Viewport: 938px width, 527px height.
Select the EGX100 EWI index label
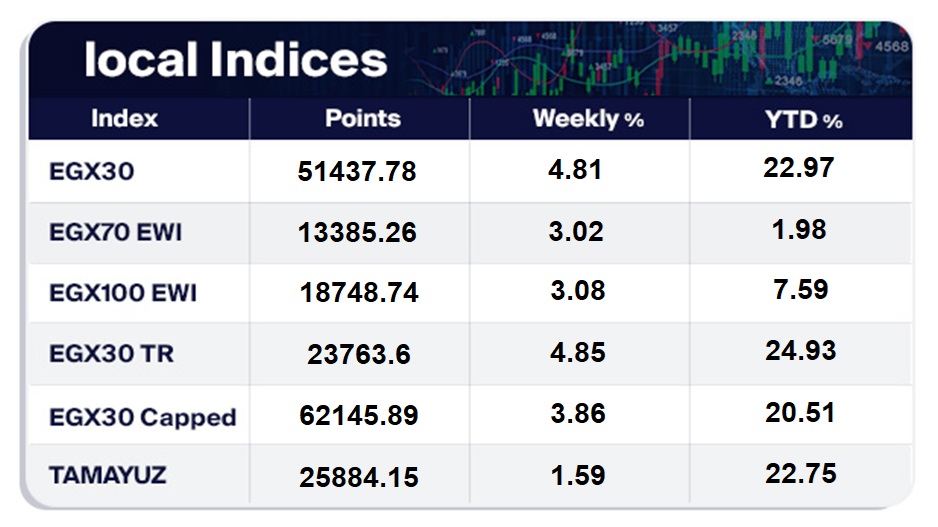click(122, 293)
